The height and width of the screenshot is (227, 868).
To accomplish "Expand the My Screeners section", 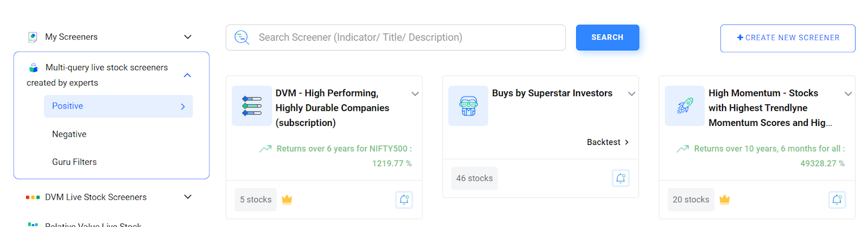I will pyautogui.click(x=188, y=37).
